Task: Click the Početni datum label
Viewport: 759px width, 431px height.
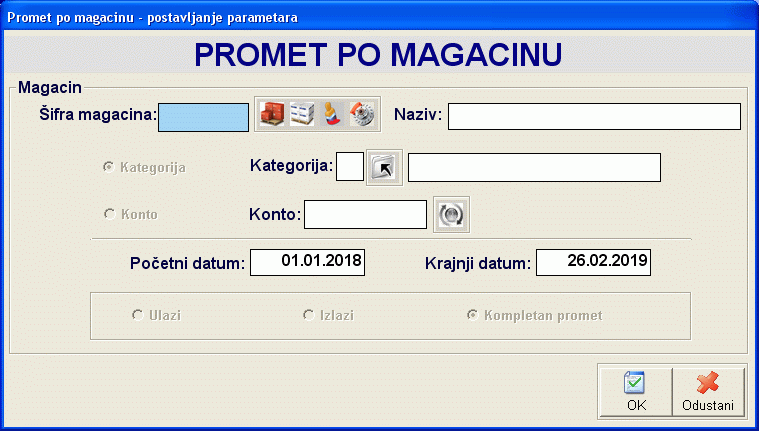Action: tap(188, 263)
